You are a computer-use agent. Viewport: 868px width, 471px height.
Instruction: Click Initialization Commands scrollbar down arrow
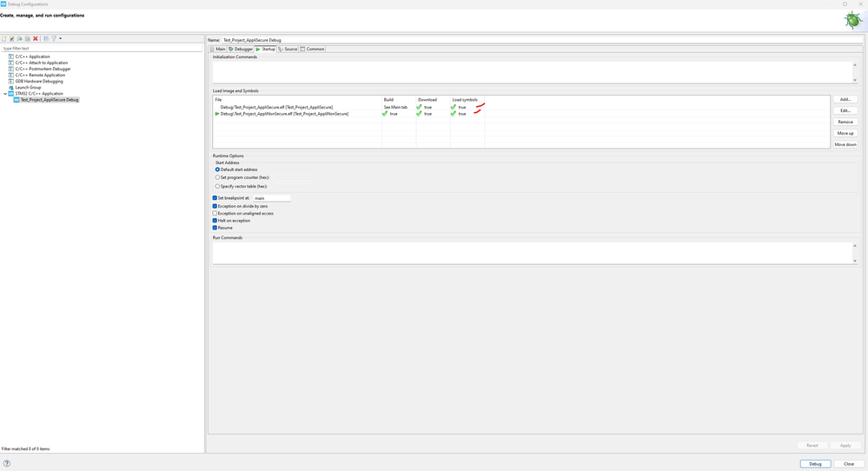pyautogui.click(x=855, y=80)
